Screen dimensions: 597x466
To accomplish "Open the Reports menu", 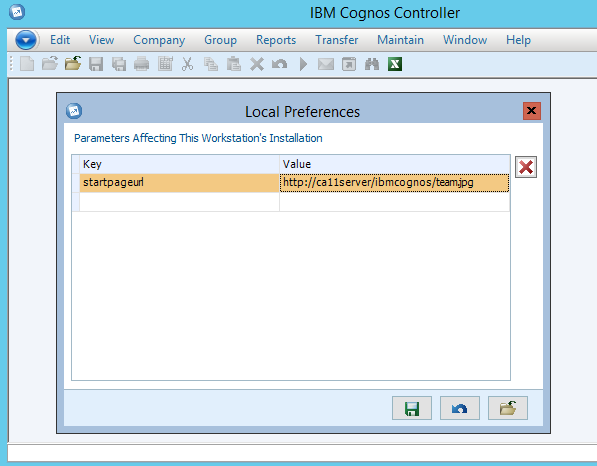I will click(276, 40).
